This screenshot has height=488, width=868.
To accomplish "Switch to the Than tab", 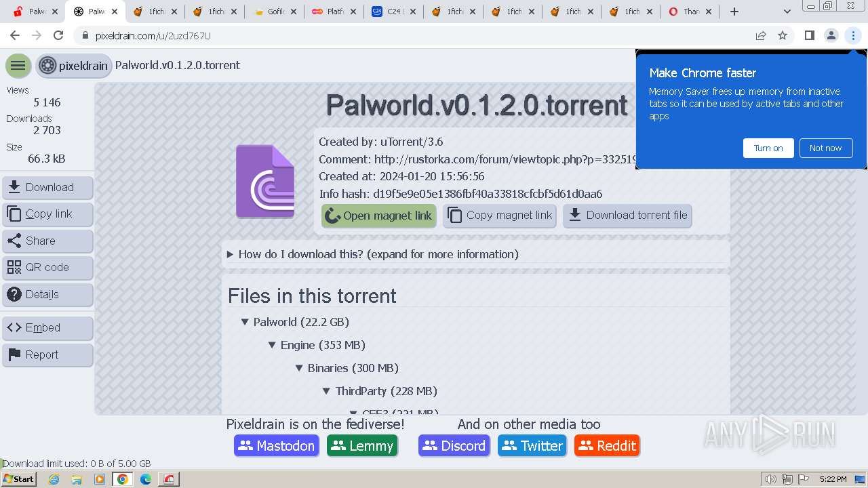I will click(x=690, y=12).
